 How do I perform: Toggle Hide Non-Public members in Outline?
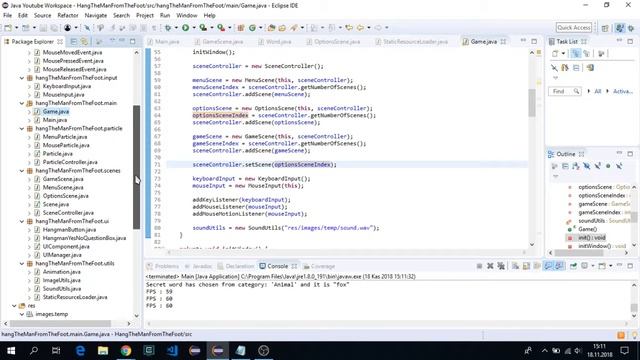[x=608, y=166]
